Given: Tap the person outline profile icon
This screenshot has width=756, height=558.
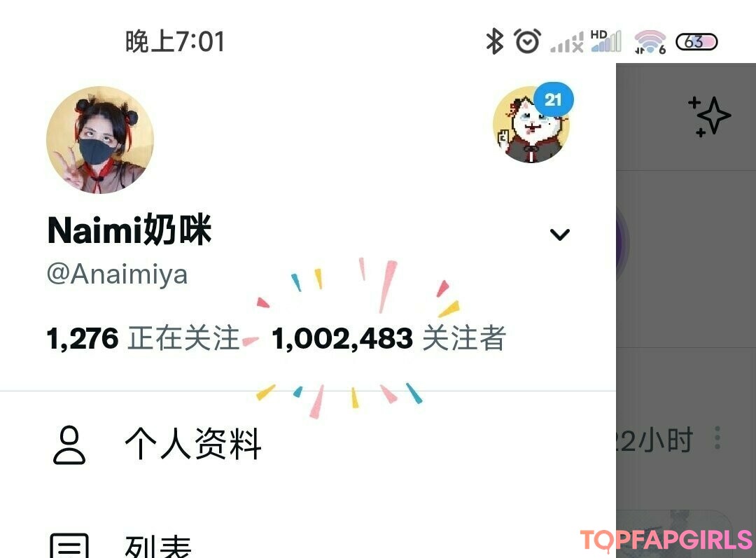Looking at the screenshot, I should pyautogui.click(x=69, y=445).
